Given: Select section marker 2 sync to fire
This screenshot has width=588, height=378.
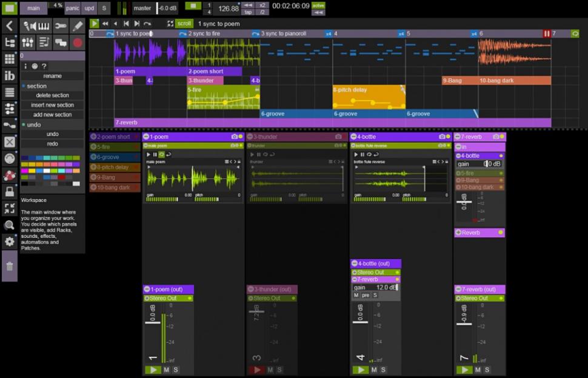Looking at the screenshot, I should coord(203,34).
